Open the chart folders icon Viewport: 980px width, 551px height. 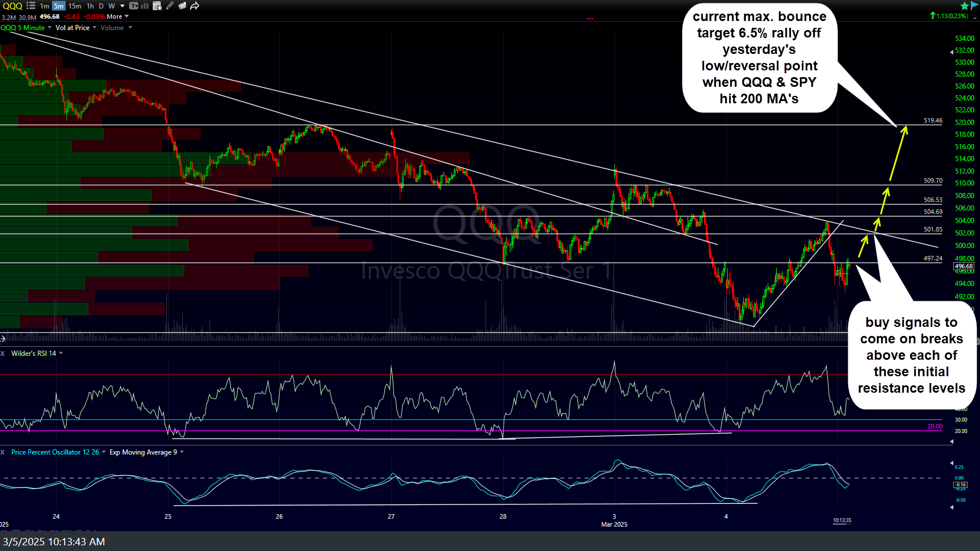(182, 6)
